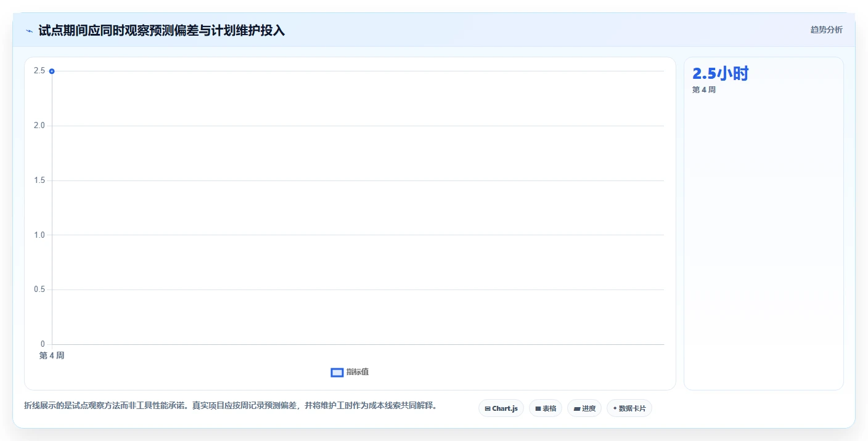Screen dimensions: 868x441
Task: Click the 2.0 y-axis tick label
Action: pyautogui.click(x=39, y=126)
